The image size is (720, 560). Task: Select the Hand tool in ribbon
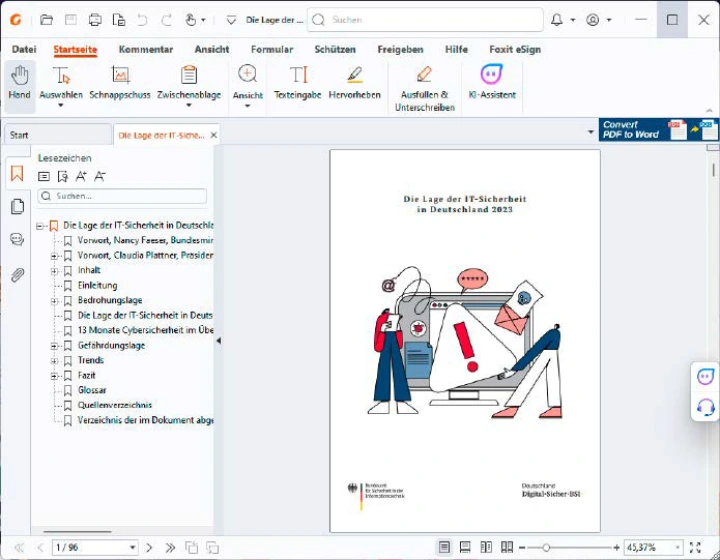(x=19, y=83)
